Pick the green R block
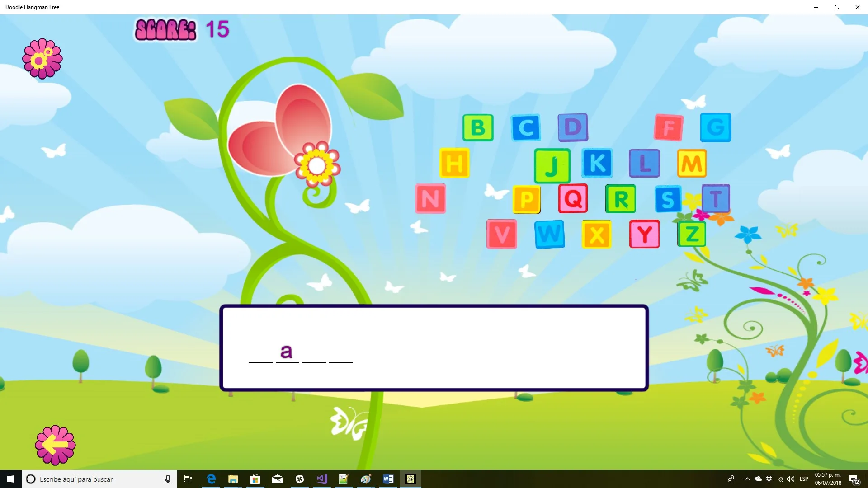This screenshot has height=488, width=868. (x=621, y=199)
